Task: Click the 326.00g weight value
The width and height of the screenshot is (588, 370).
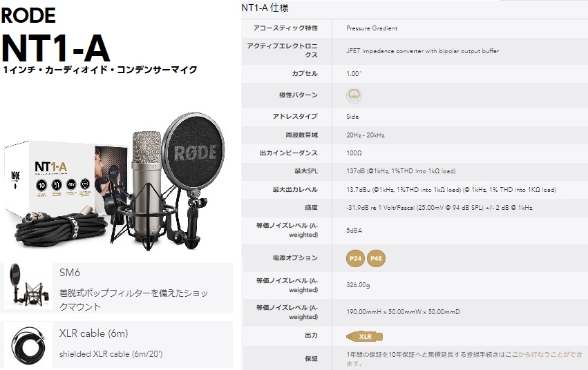Action: point(358,285)
